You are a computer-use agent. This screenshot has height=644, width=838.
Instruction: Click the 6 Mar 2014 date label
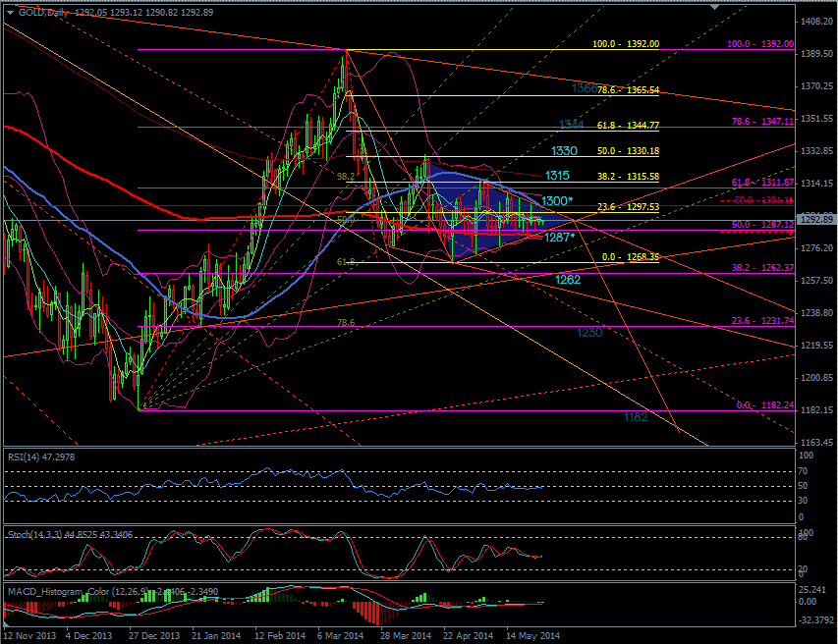pyautogui.click(x=340, y=635)
